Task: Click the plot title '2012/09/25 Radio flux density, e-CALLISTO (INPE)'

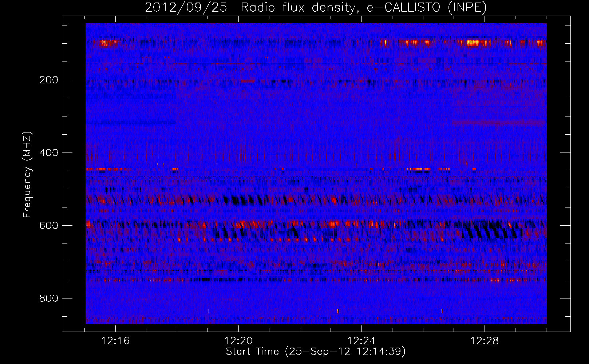Action: [316, 7]
